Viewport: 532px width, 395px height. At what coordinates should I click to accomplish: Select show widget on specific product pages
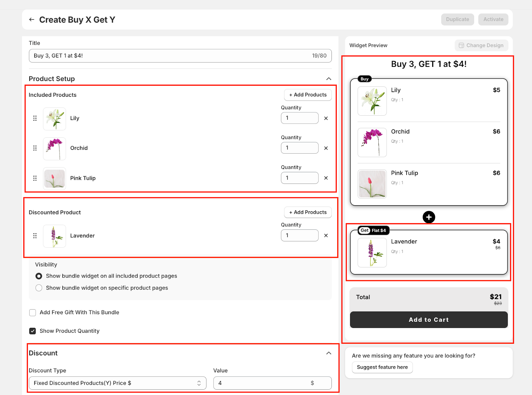(39, 288)
